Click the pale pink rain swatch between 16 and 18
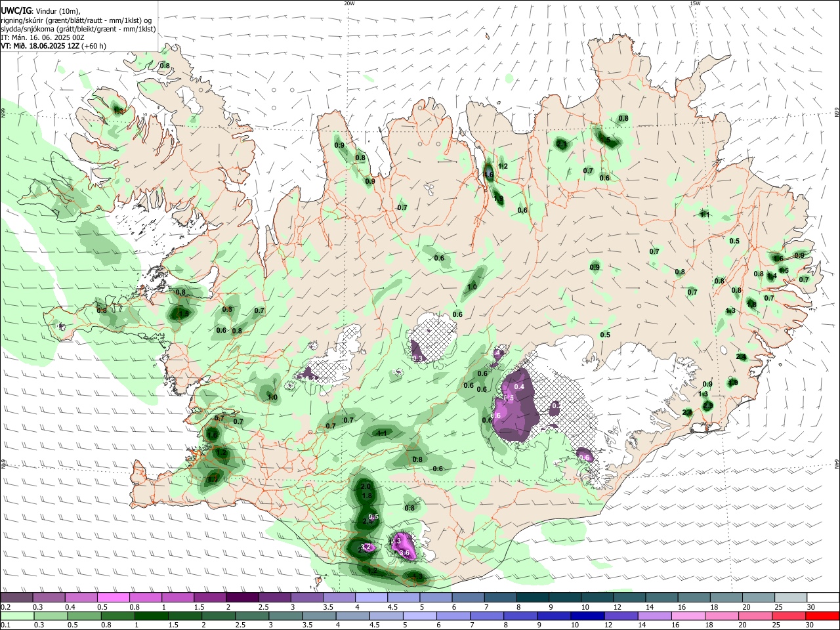The image size is (840, 630). 688,616
